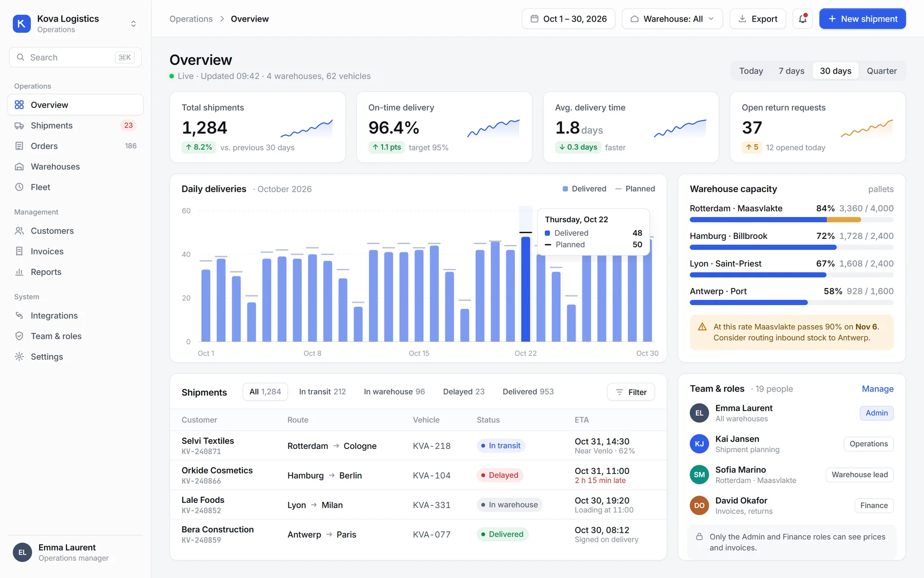The image size is (924, 578).
Task: Open the Shipments Filter menu
Action: click(x=631, y=392)
